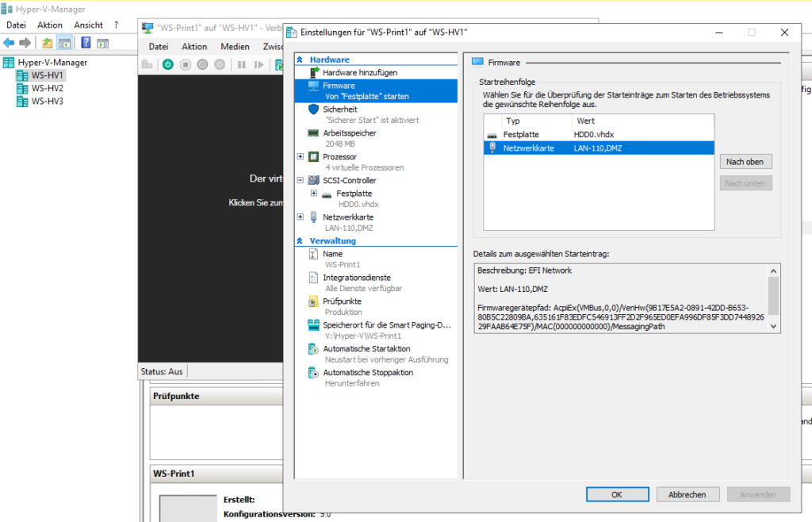Click the gray forward arrow icon

coord(25,42)
